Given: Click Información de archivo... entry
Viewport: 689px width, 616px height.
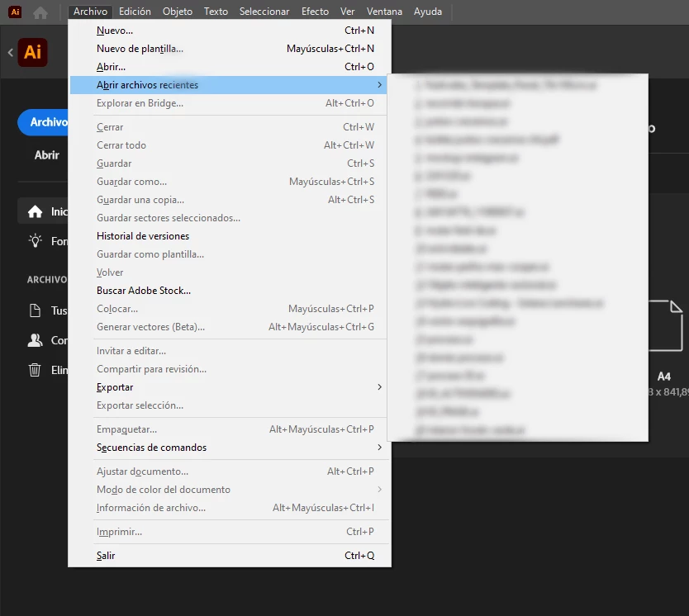Looking at the screenshot, I should (x=229, y=508).
